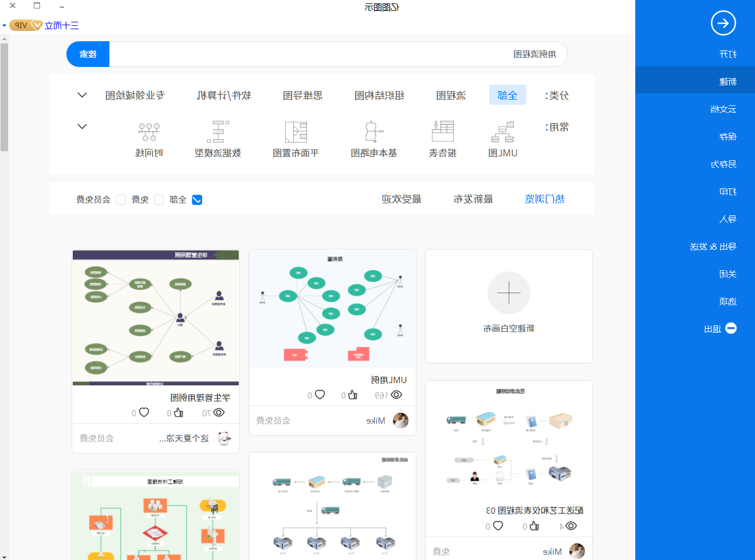Select the 组织结构图 category tab
Screen dimensions: 755x560
tap(379, 96)
